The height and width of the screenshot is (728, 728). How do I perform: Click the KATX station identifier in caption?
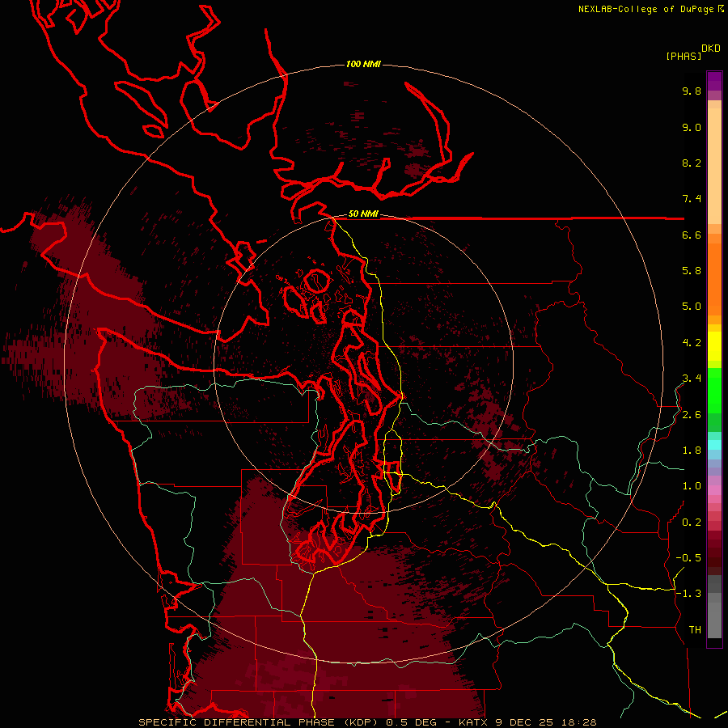pyautogui.click(x=473, y=722)
